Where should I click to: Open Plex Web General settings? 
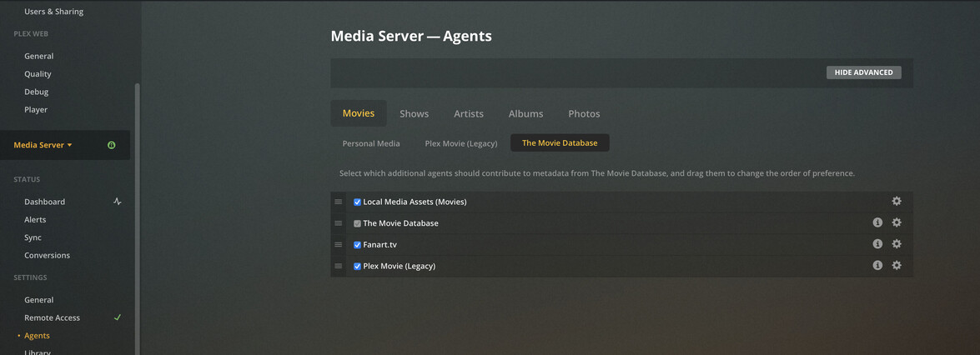click(38, 56)
